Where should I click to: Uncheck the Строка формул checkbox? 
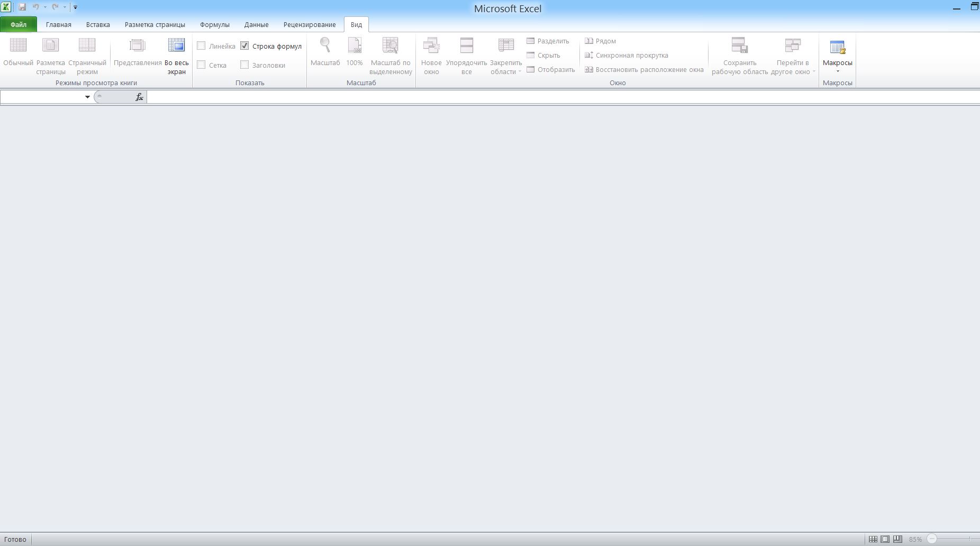click(x=244, y=46)
